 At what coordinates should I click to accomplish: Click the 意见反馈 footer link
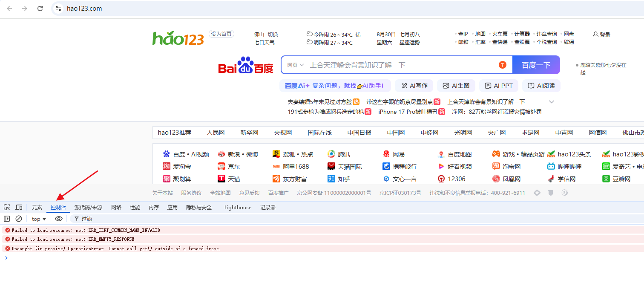tap(249, 193)
